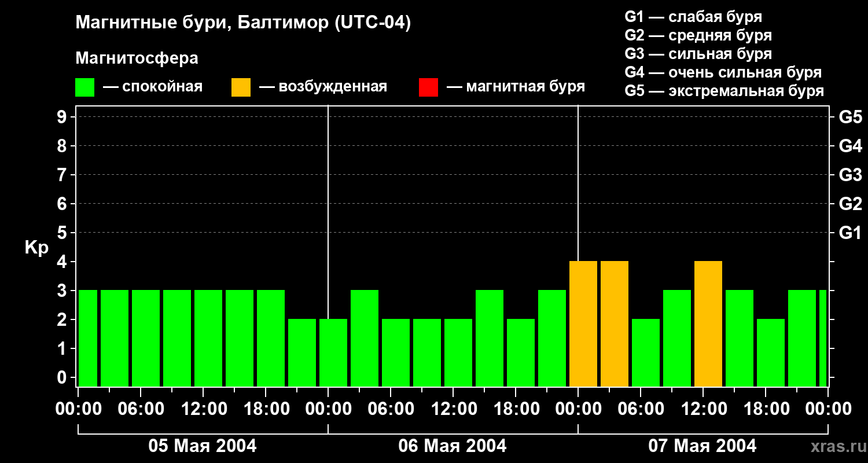
Task: Click the 18:00 time label for 05 Мая
Action: click(x=266, y=409)
